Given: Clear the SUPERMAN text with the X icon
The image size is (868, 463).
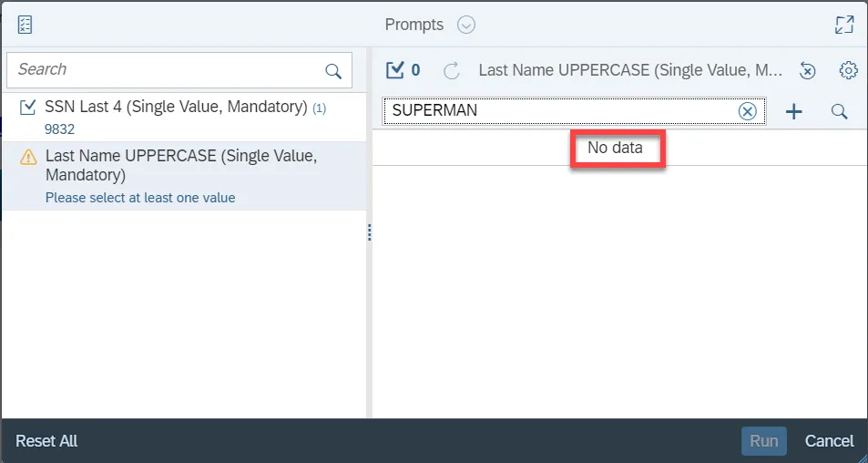Looking at the screenshot, I should click(747, 111).
